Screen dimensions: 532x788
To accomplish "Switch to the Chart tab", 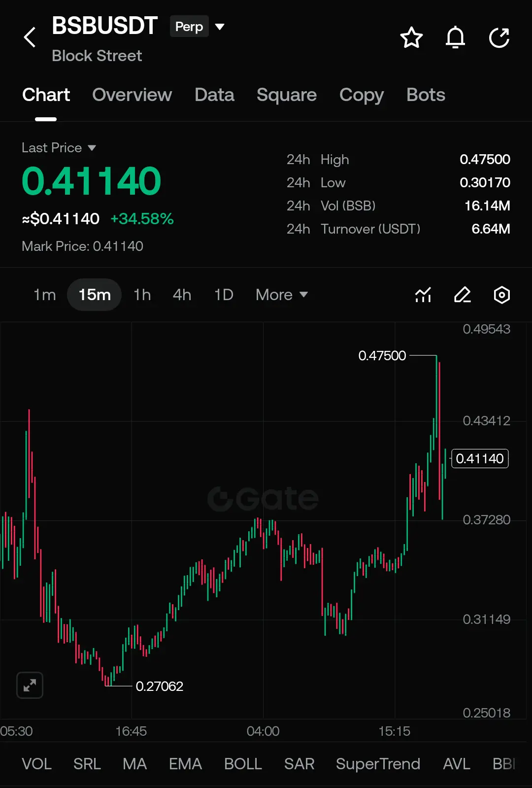I will click(46, 95).
